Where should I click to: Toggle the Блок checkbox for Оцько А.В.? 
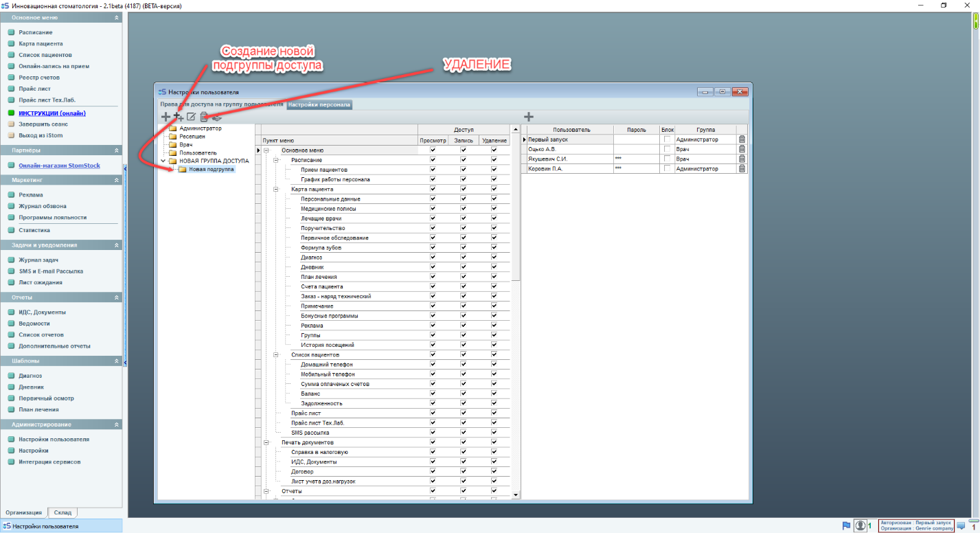point(667,149)
